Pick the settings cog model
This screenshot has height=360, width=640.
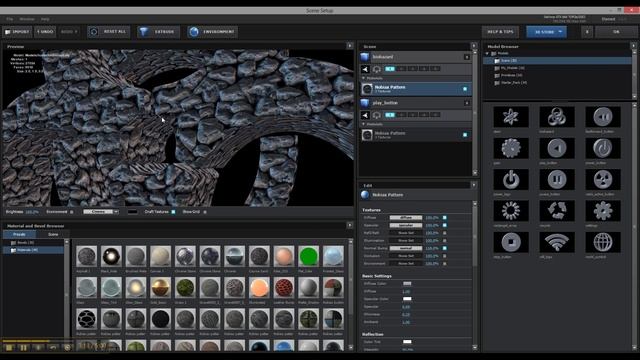tap(603, 211)
